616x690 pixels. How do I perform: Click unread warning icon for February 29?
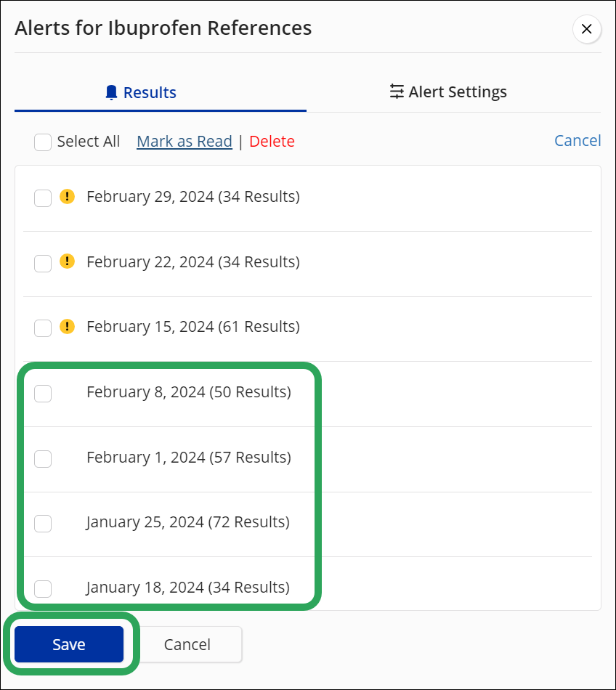point(68,196)
